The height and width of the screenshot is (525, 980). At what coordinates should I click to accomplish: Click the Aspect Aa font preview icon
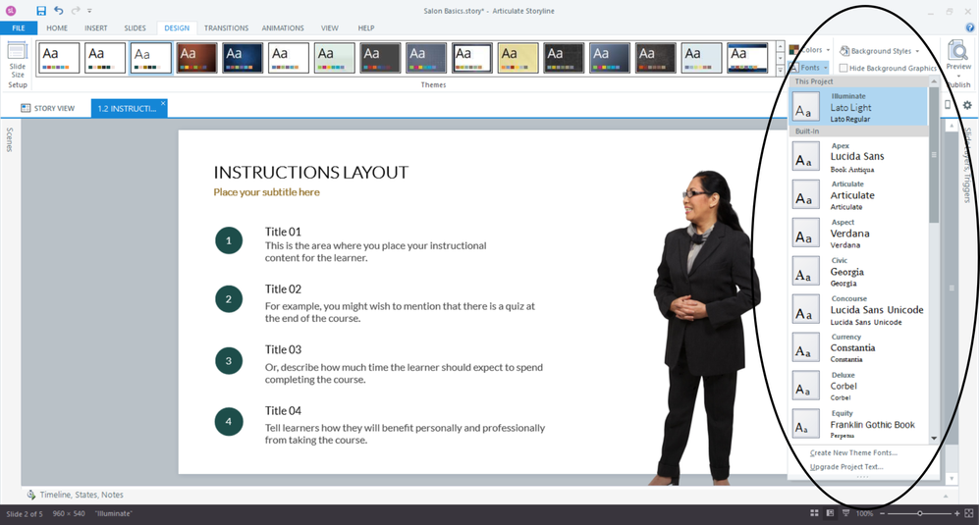805,233
